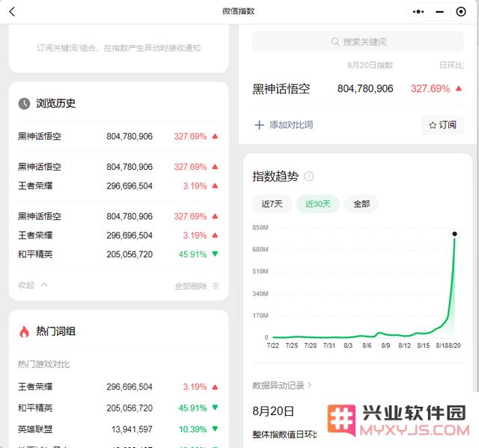The width and height of the screenshot is (479, 448).
Task: Click red up arrow beside 王者荣耀 in 热门词组
Action: point(215,387)
